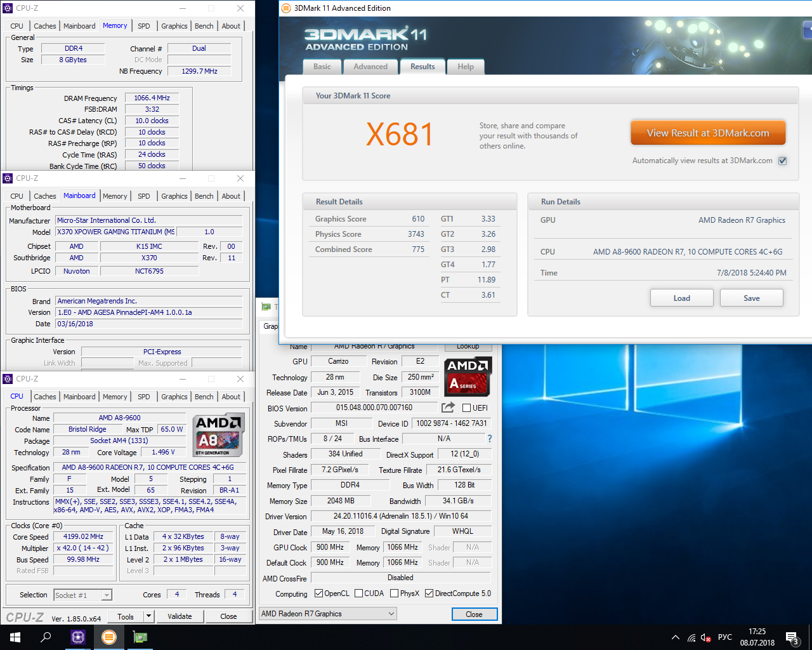Toggle the UEFI checkbox in GPU-Z
The height and width of the screenshot is (650, 812).
pos(467,408)
